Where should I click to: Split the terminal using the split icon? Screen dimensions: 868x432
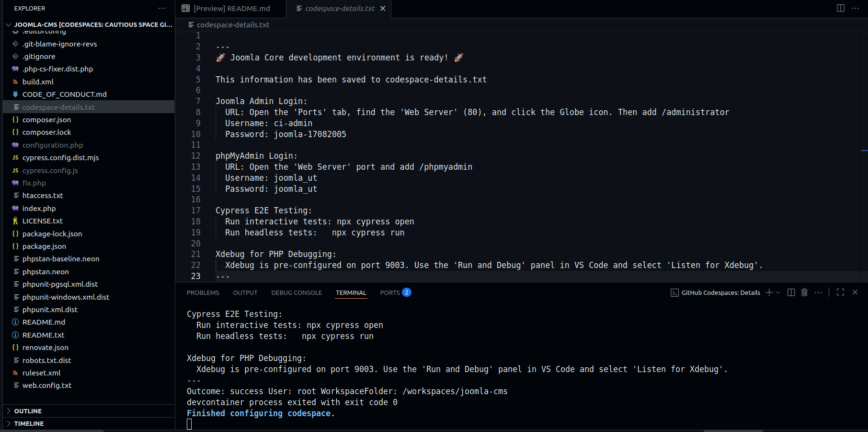click(791, 292)
